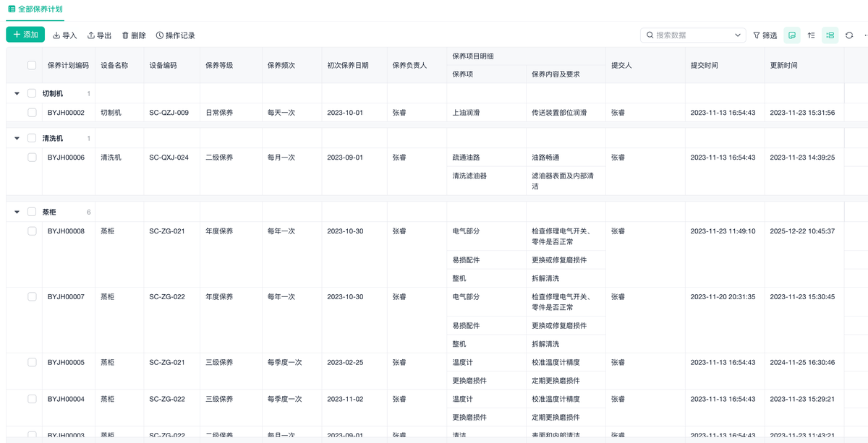
Task: Tick the 清洗机 group checkbox
Action: [32, 138]
